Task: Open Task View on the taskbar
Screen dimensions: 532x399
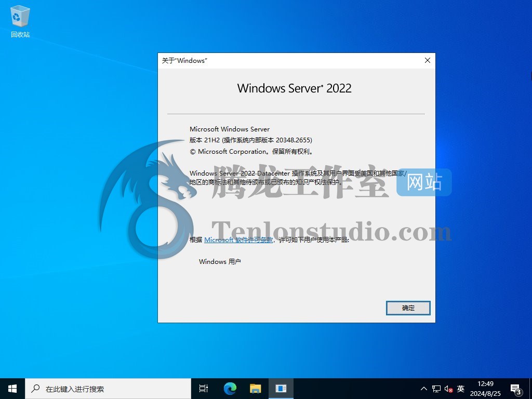Action: coord(204,389)
